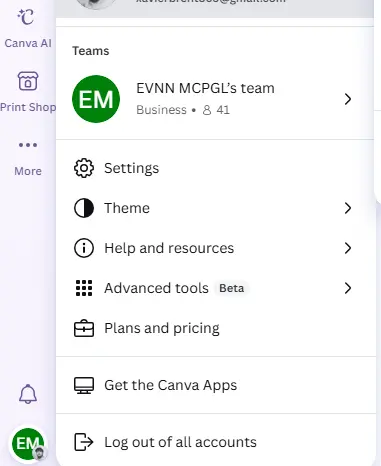Select the Theme menu entry
Image resolution: width=381 pixels, height=466 pixels.
click(x=215, y=208)
